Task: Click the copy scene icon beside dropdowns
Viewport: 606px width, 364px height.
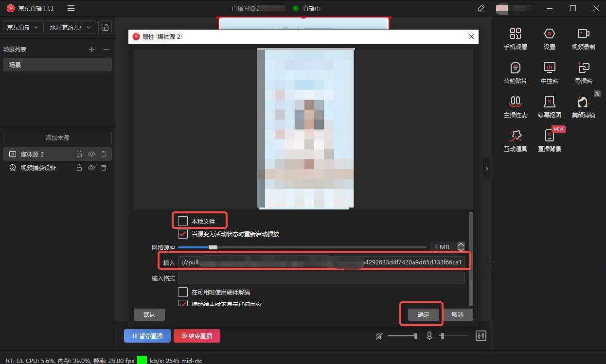Action: pyautogui.click(x=105, y=27)
